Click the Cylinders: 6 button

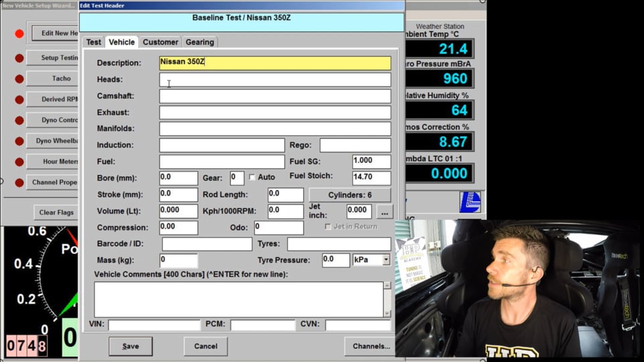[350, 195]
